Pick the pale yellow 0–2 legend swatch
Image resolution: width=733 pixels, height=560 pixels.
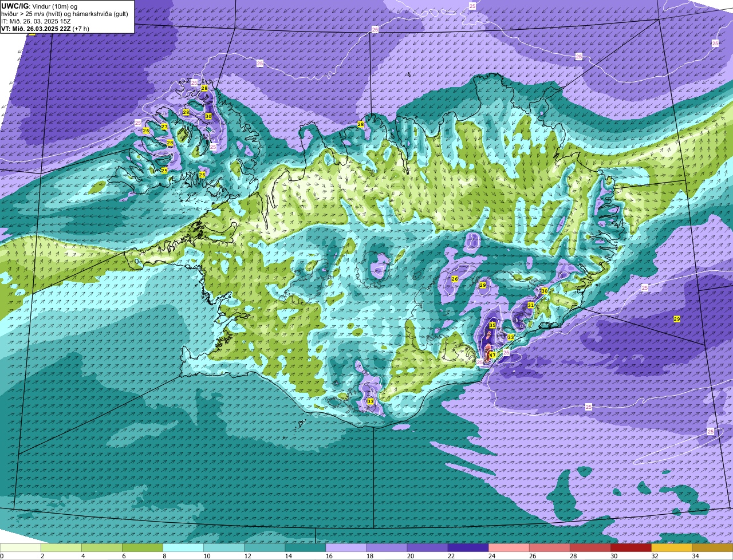21,548
